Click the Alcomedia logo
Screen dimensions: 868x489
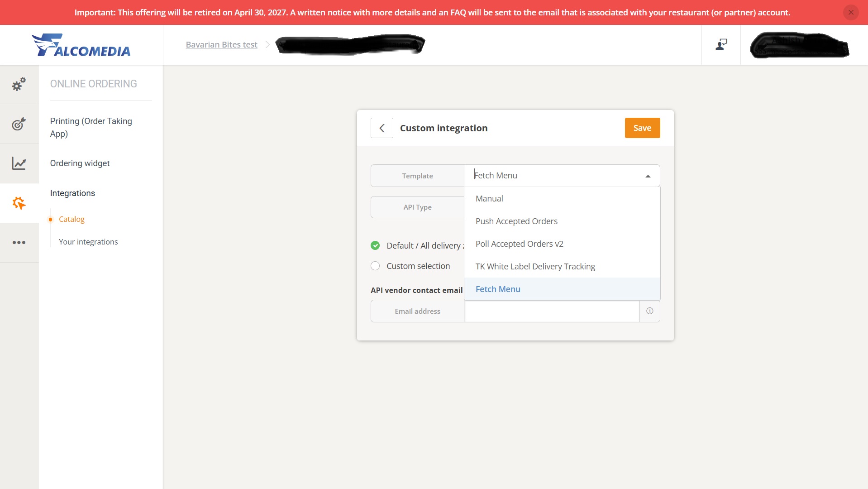click(81, 45)
